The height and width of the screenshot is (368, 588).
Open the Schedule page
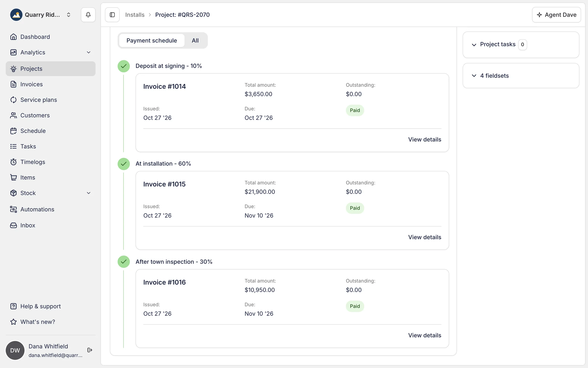(50, 131)
